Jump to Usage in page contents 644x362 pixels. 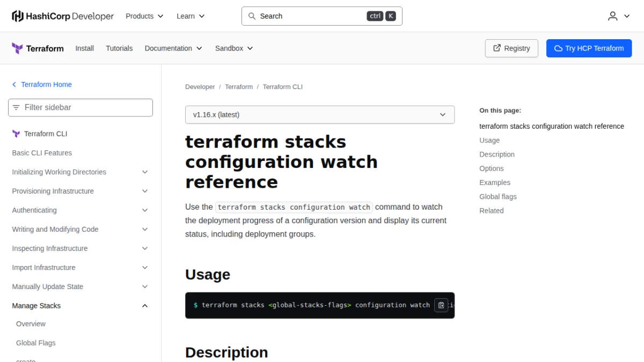point(489,141)
